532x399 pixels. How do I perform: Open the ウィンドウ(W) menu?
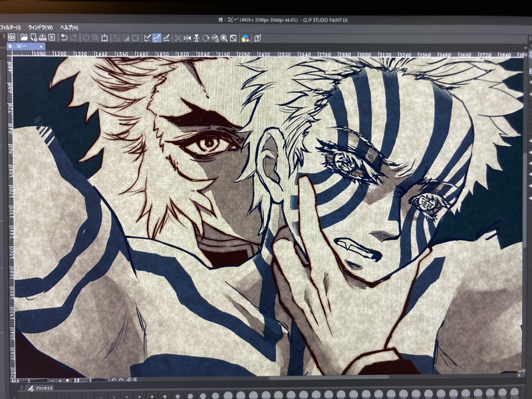41,27
